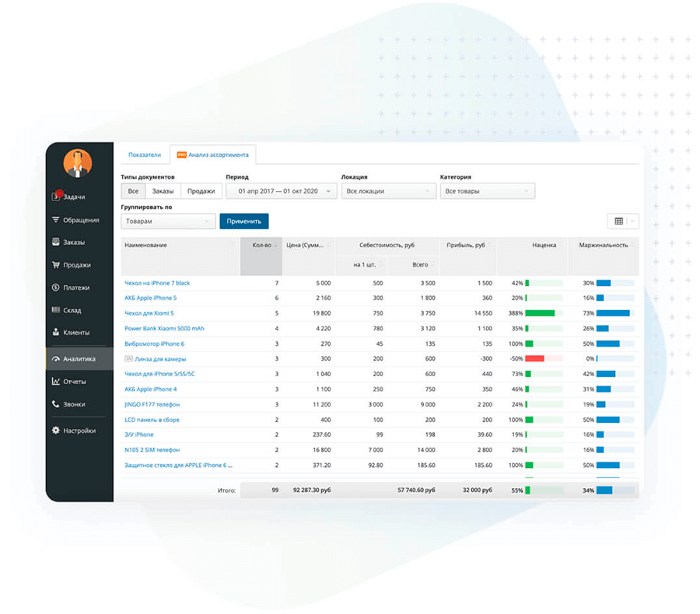Select the Все document type toggle
Screen dimensions: 700x614
point(133,191)
